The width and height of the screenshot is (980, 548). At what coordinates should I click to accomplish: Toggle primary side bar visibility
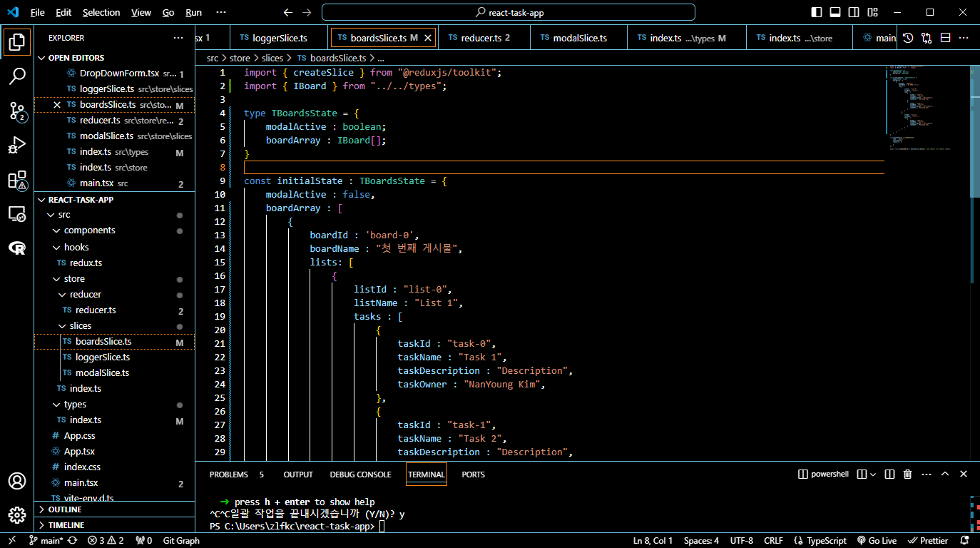(x=817, y=13)
